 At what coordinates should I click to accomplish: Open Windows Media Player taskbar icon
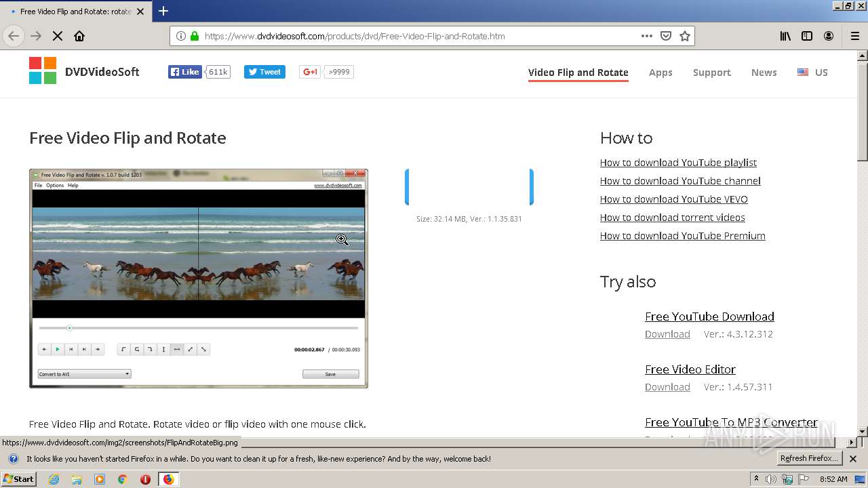pyautogui.click(x=100, y=479)
